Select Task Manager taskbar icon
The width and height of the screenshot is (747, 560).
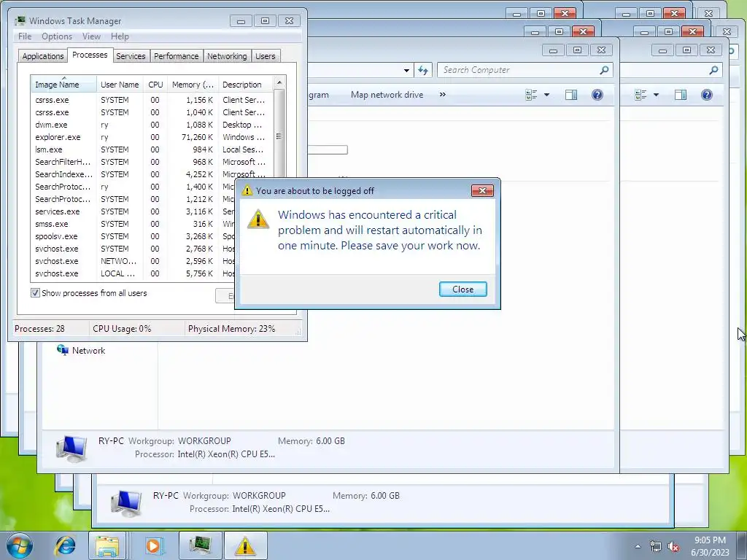[x=201, y=545]
